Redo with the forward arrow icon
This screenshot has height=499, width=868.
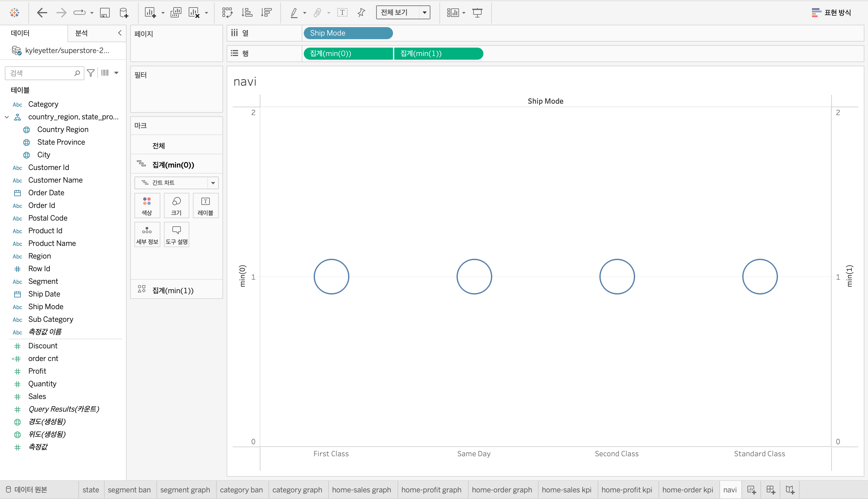point(61,13)
